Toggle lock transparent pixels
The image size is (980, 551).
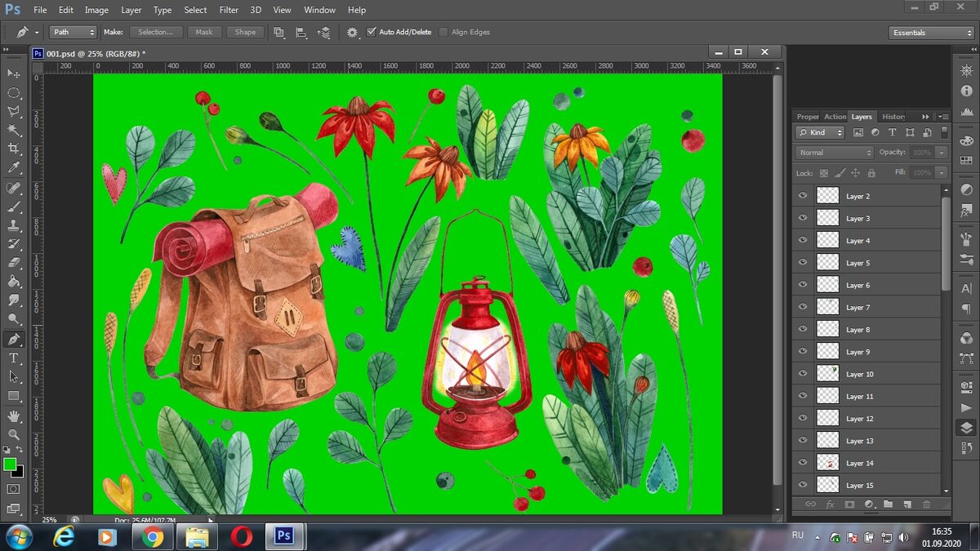click(x=823, y=173)
